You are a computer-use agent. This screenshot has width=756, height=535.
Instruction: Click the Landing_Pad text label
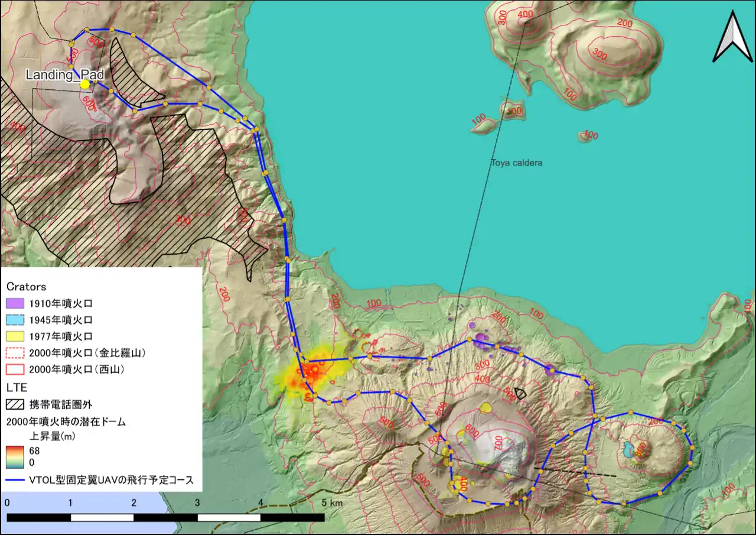point(64,74)
